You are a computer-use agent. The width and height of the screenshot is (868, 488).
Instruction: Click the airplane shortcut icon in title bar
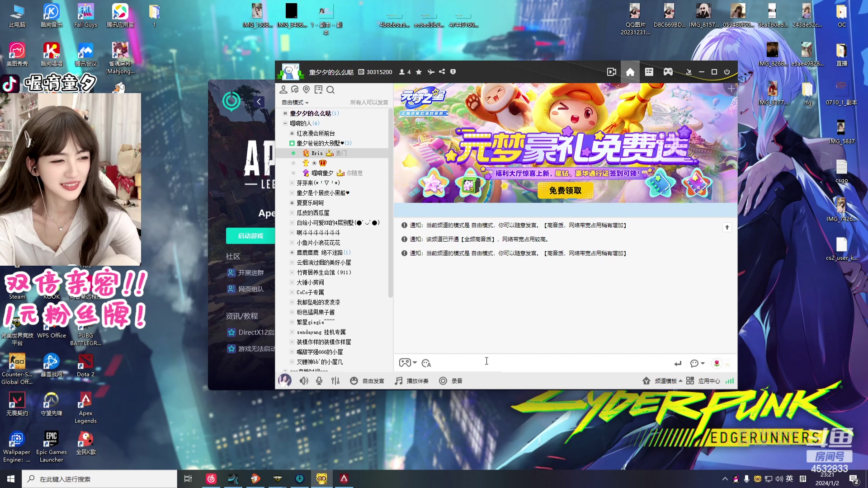pos(430,72)
